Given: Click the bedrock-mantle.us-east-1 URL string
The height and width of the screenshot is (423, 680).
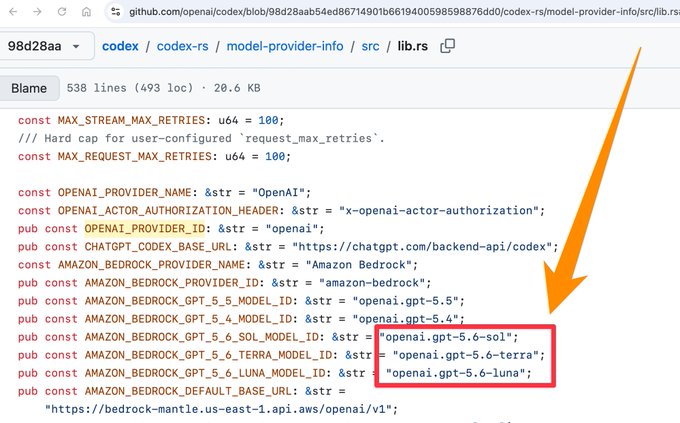Looking at the screenshot, I should click(218, 409).
